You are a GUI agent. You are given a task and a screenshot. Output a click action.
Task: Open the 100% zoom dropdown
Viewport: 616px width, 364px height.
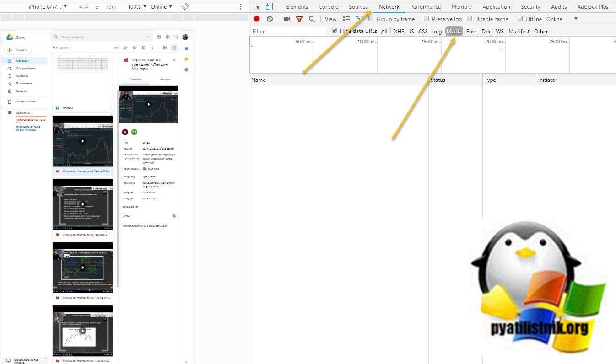tap(137, 7)
